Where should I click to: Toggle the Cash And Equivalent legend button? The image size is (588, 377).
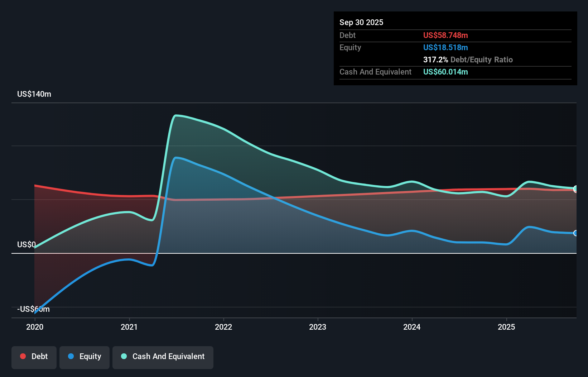[x=163, y=357]
